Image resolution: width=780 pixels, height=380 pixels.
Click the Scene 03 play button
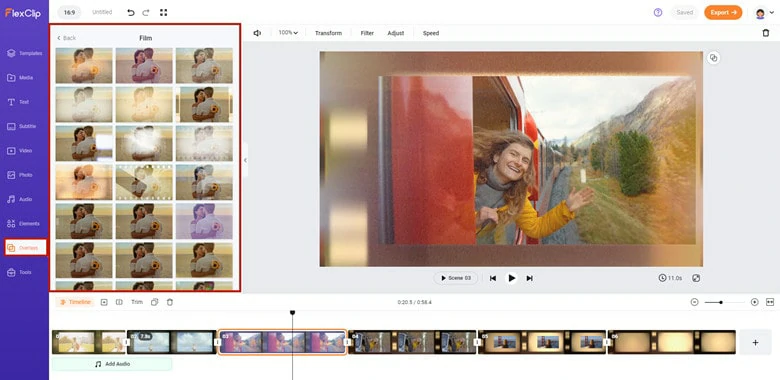tap(455, 278)
